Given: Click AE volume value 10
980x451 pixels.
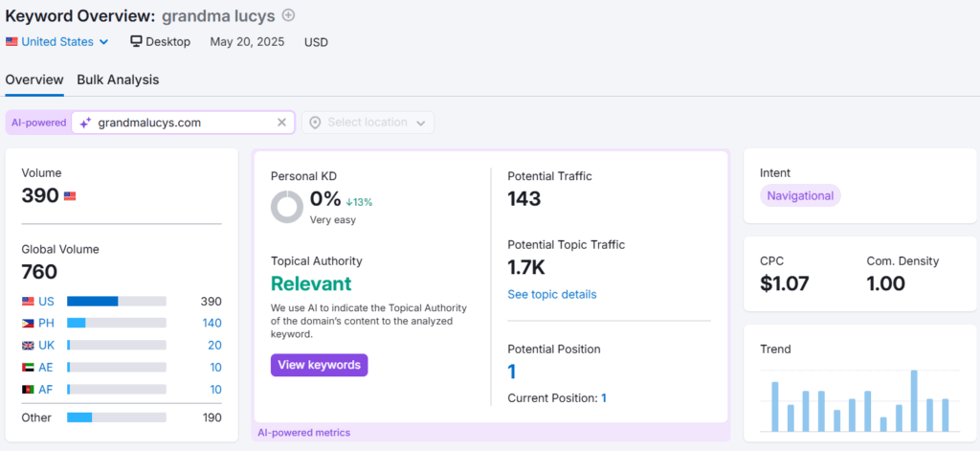Looking at the screenshot, I should click(215, 367).
